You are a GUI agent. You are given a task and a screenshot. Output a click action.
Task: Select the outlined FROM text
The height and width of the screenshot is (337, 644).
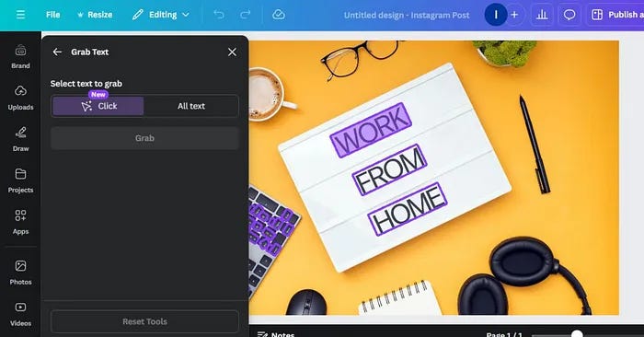click(x=389, y=169)
